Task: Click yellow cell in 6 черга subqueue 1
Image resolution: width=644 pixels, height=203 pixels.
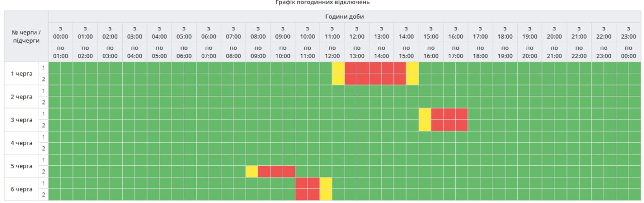Action: point(326,183)
